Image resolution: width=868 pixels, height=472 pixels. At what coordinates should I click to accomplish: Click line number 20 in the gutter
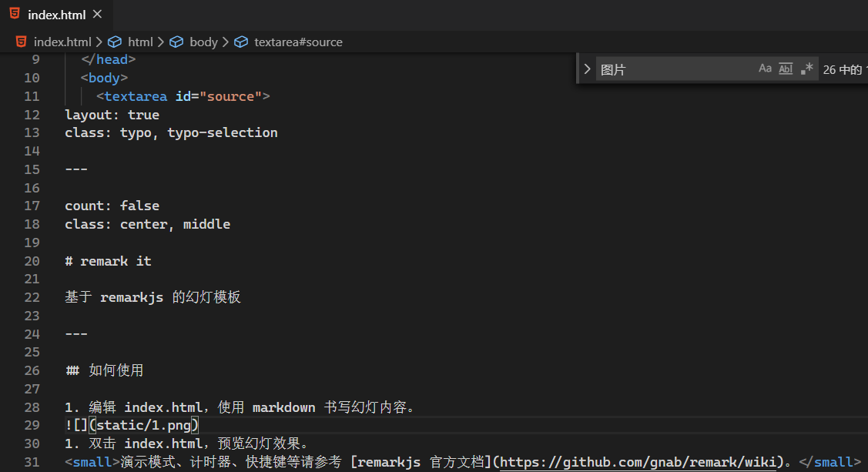tap(32, 261)
